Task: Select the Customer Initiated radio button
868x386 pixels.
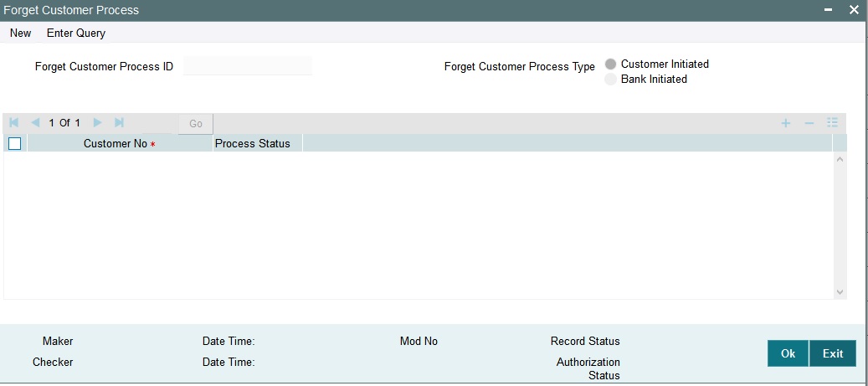Action: [610, 64]
